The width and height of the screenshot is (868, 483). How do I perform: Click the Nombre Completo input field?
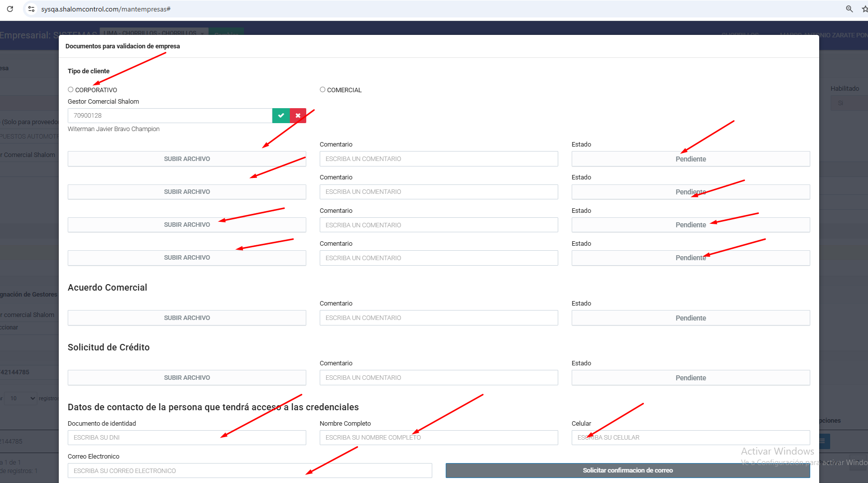tap(438, 438)
